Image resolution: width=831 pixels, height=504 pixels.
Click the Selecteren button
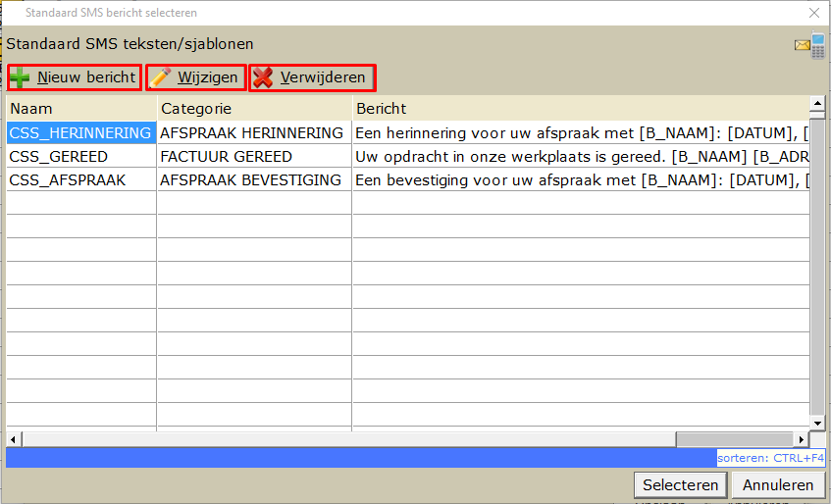tap(680, 485)
